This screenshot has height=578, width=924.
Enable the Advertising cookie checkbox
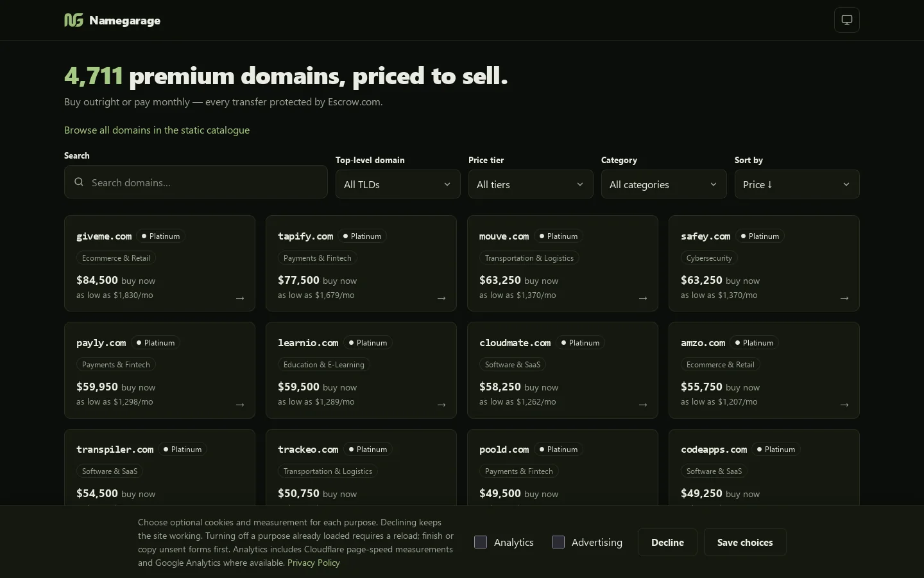pos(558,542)
